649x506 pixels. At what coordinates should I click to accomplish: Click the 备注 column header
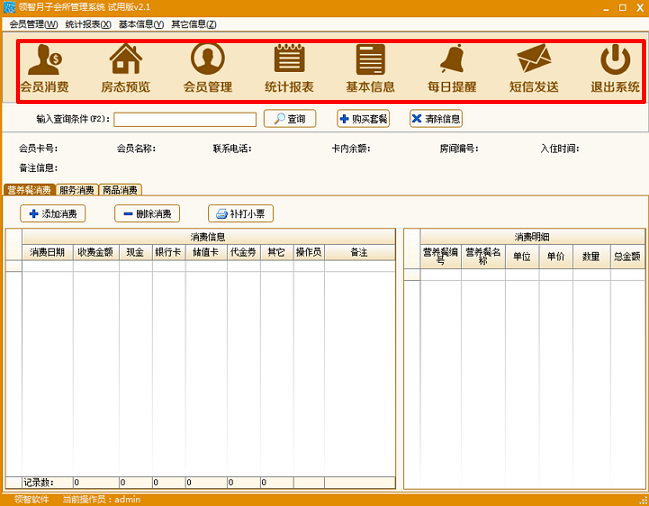(x=359, y=252)
